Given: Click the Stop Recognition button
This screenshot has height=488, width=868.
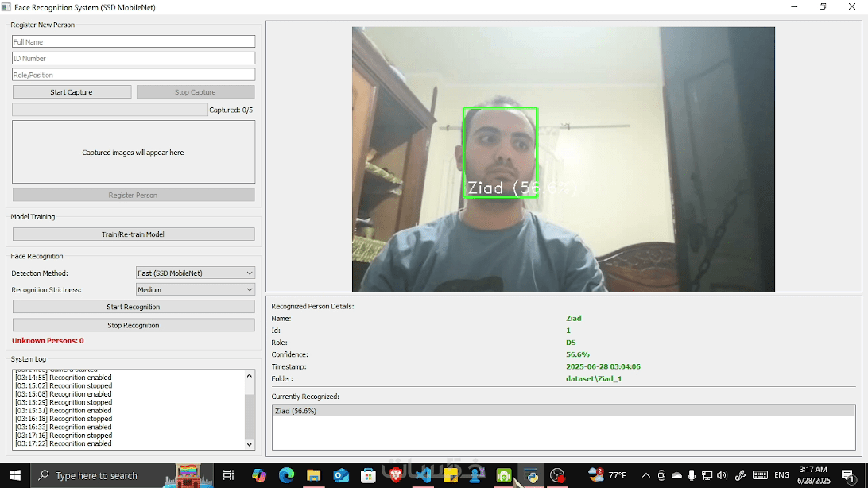Looking at the screenshot, I should [x=134, y=325].
